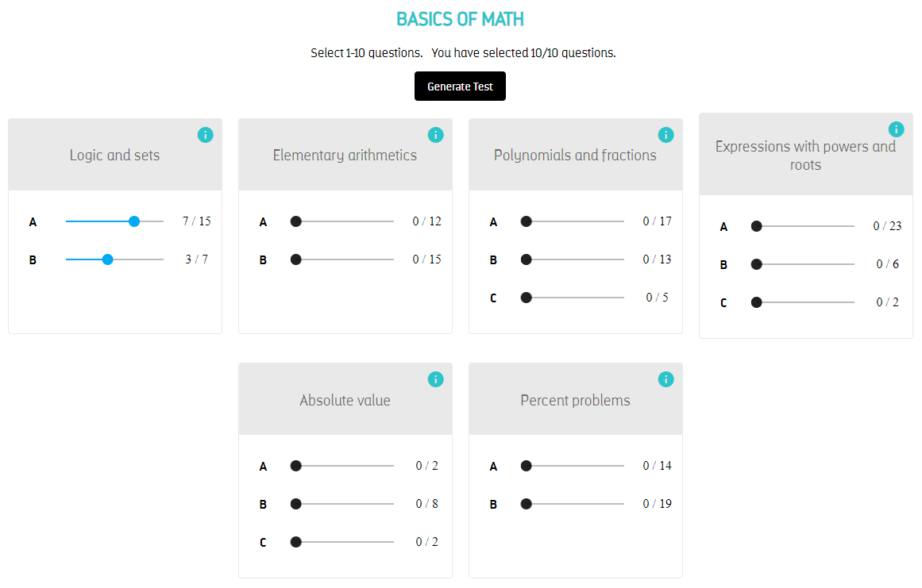This screenshot has height=588, width=922.
Task: Click Absolute value slider C handle
Action: coord(296,542)
